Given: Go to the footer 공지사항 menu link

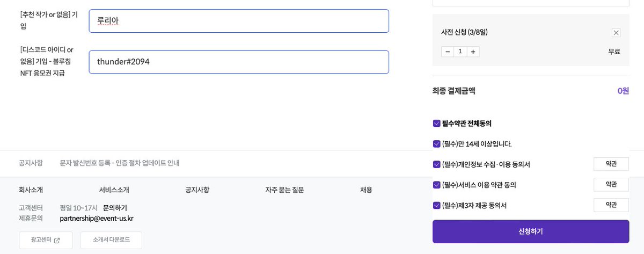Looking at the screenshot, I should [x=197, y=190].
